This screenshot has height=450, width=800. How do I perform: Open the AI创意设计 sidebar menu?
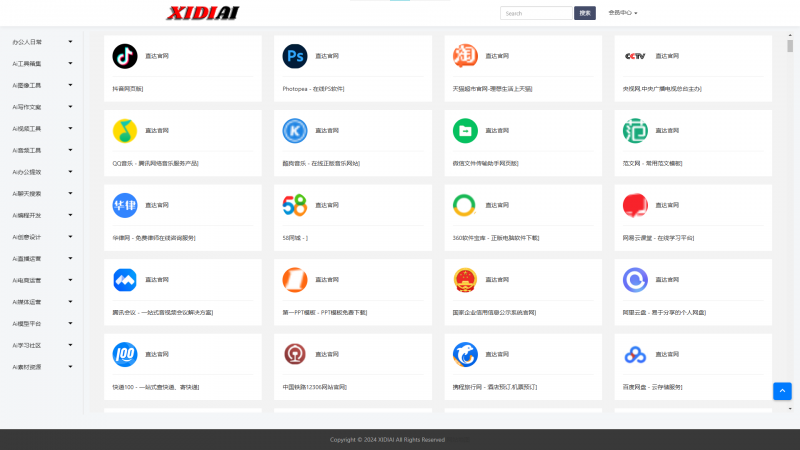(42, 237)
